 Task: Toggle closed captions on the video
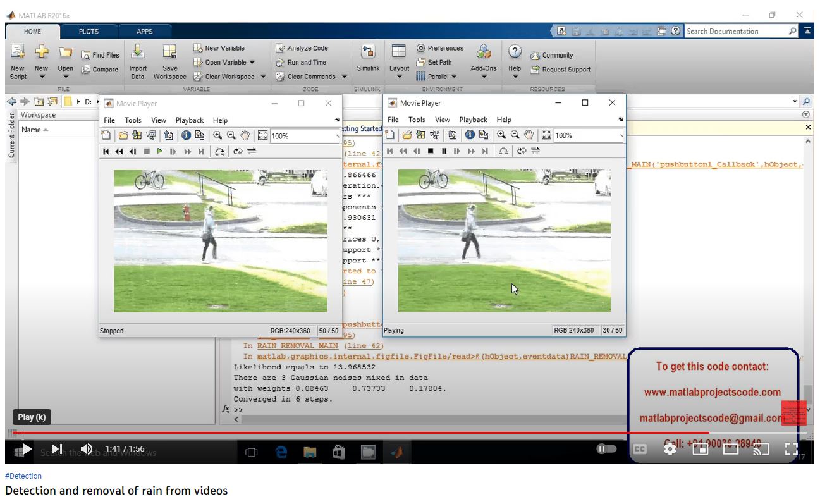640,449
